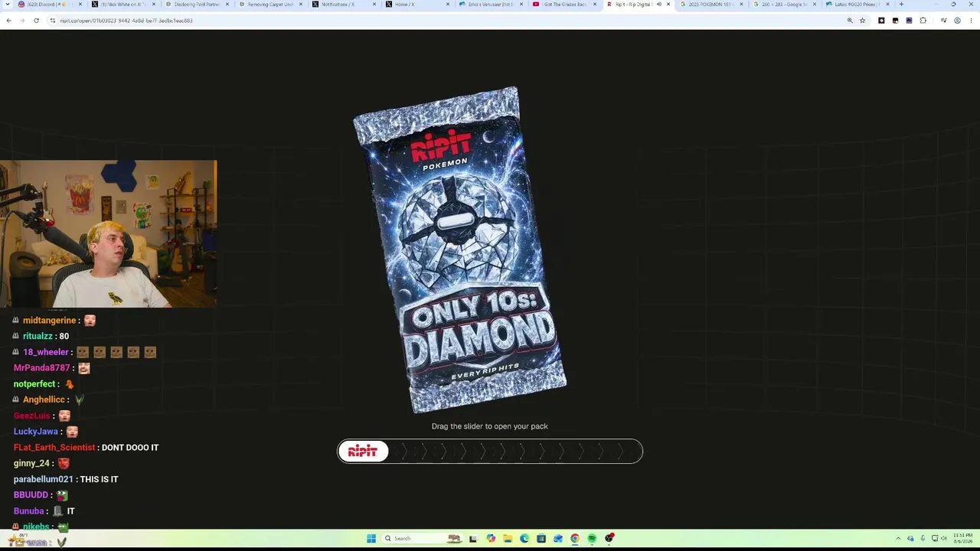Open Microsoft Edge from the taskbar
The width and height of the screenshot is (980, 551).
(524, 539)
